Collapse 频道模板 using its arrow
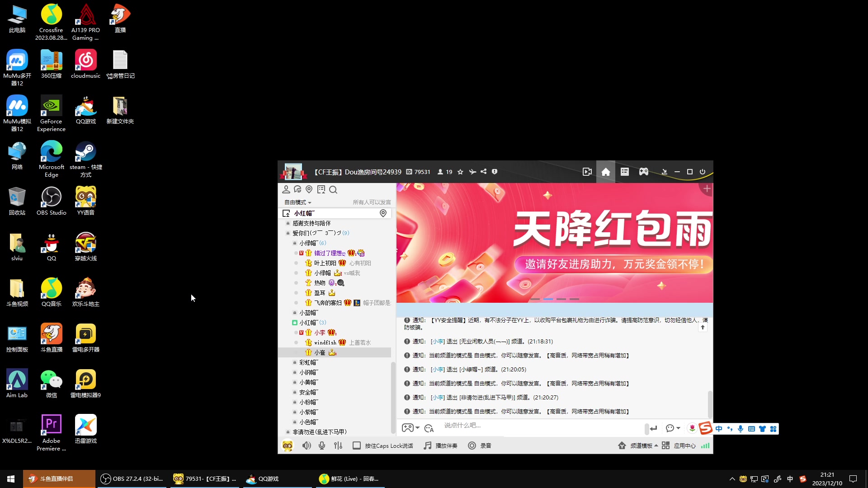Screen dimensions: 868x488 [x=656, y=446]
